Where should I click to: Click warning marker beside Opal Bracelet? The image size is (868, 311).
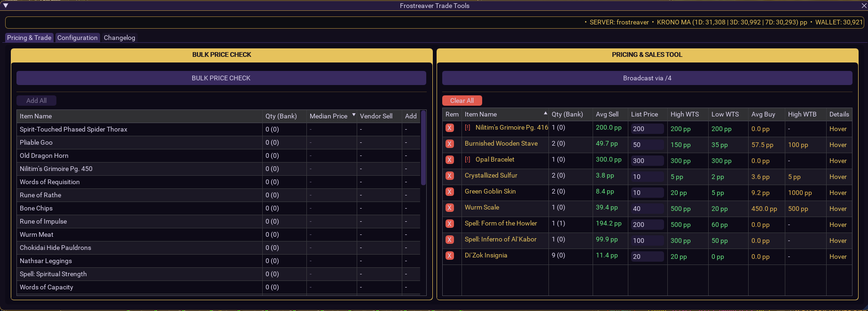pos(468,159)
